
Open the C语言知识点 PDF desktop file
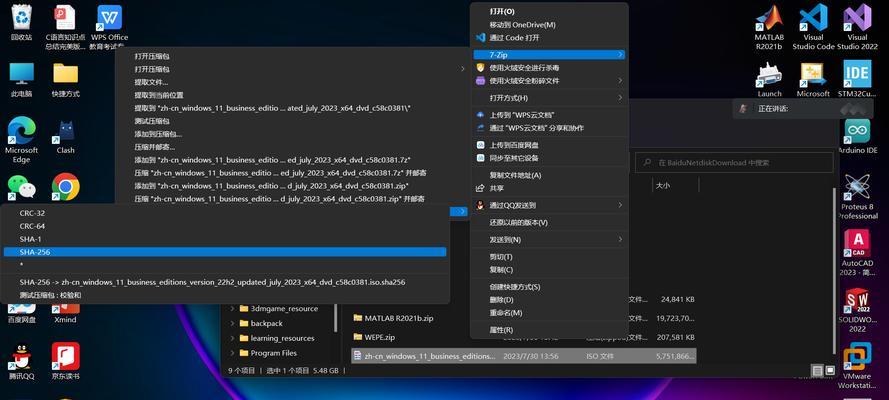[x=65, y=26]
